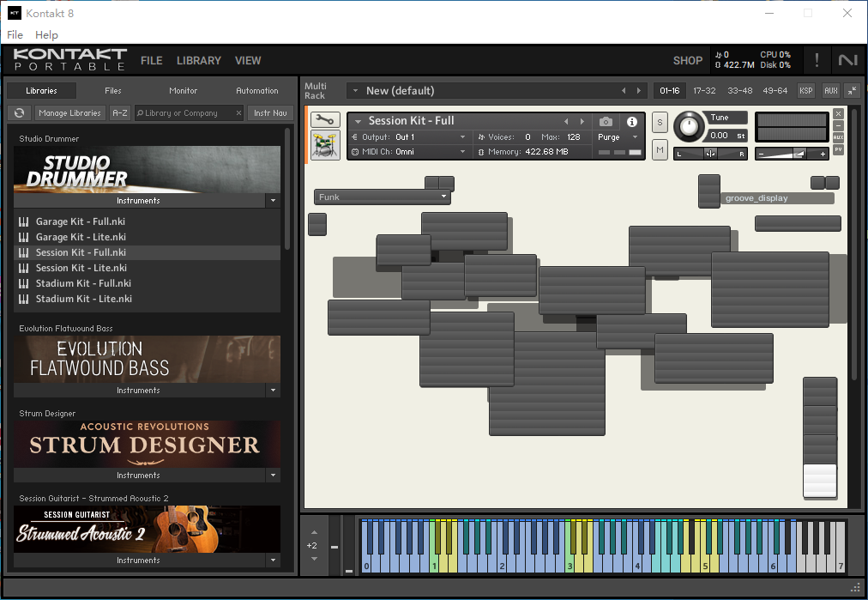This screenshot has height=600, width=868.
Task: Mute the Session Kit instrument
Action: click(x=660, y=149)
